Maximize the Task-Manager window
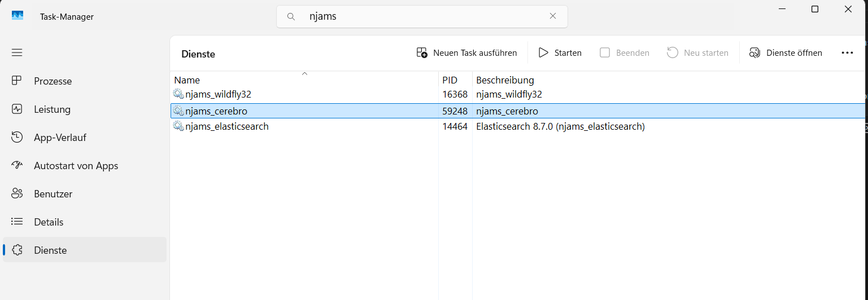The height and width of the screenshot is (300, 868). 815,9
